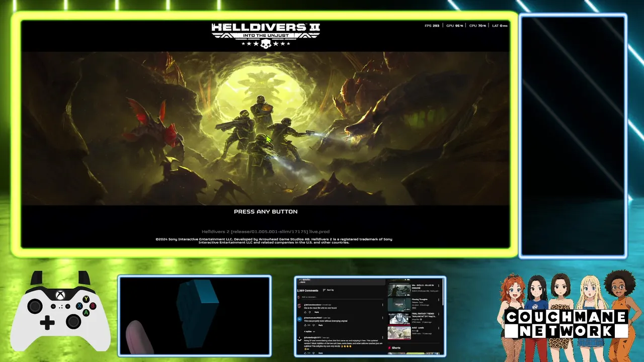Click the GPU 95% overlay readout
This screenshot has width=644, height=362.
coord(455,26)
